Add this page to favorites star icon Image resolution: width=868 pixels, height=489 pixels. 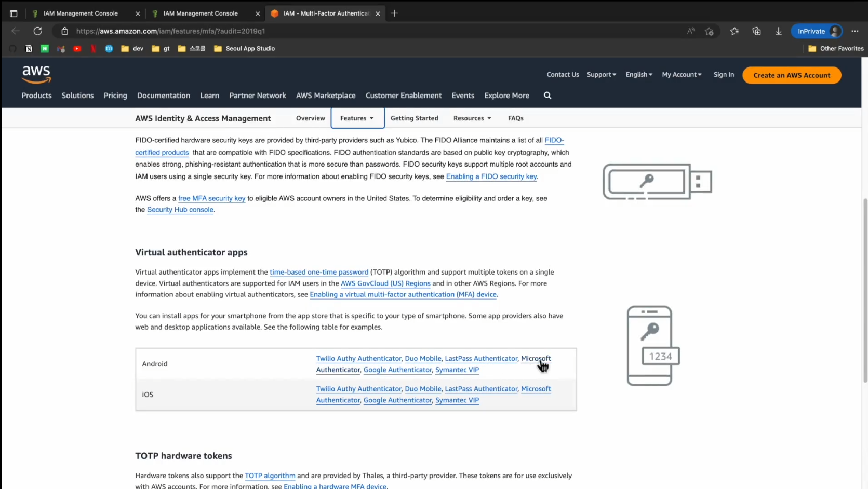[x=709, y=31]
